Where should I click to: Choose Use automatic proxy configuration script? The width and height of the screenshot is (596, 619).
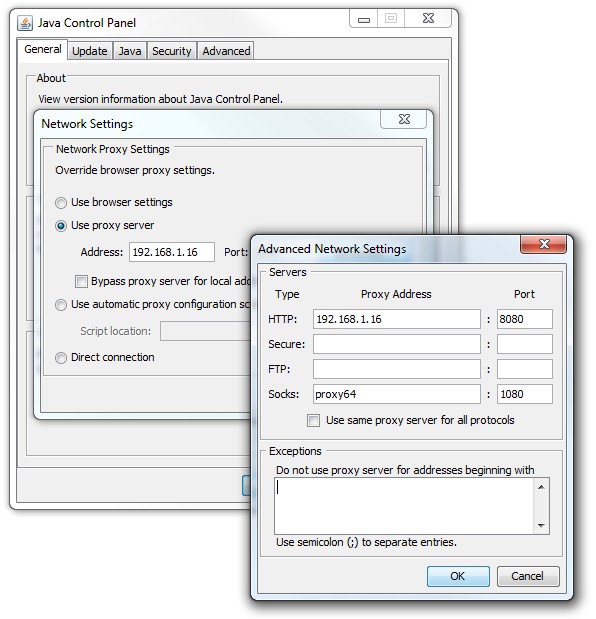pyautogui.click(x=61, y=305)
